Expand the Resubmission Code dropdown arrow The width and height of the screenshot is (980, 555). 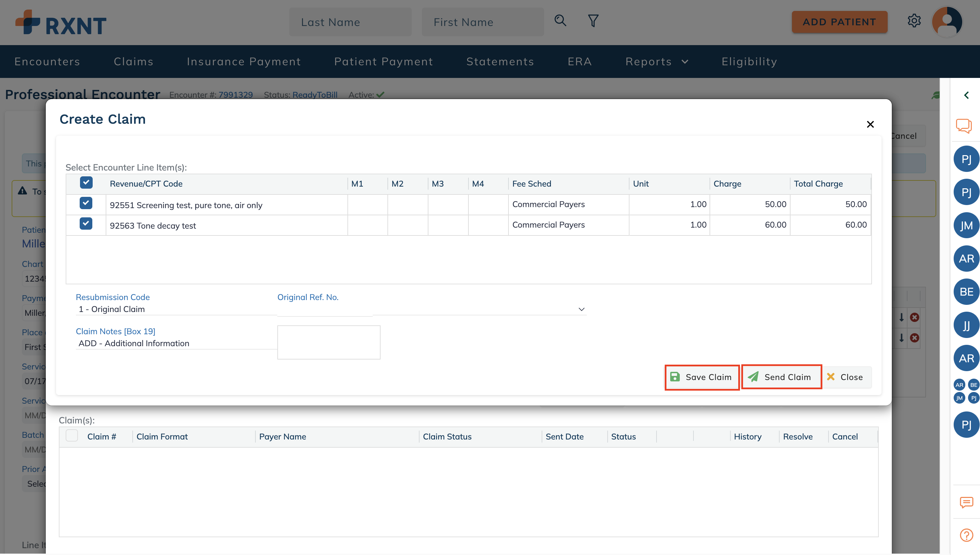pyautogui.click(x=581, y=309)
